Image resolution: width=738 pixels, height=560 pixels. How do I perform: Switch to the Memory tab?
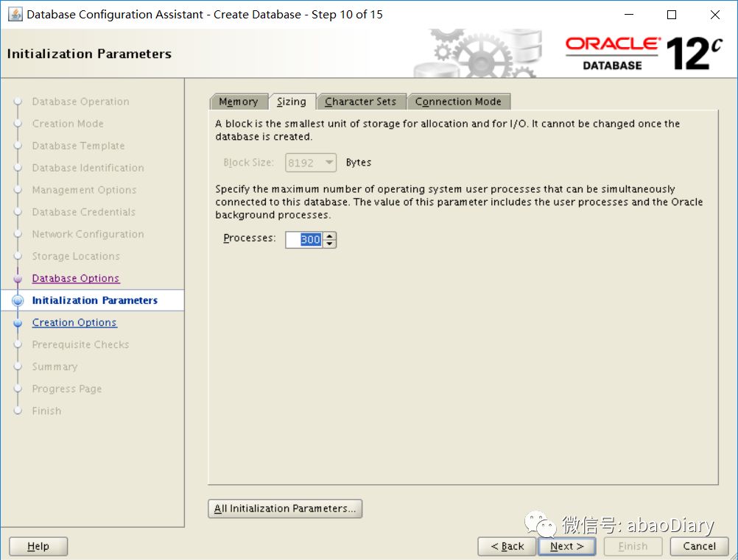tap(239, 101)
